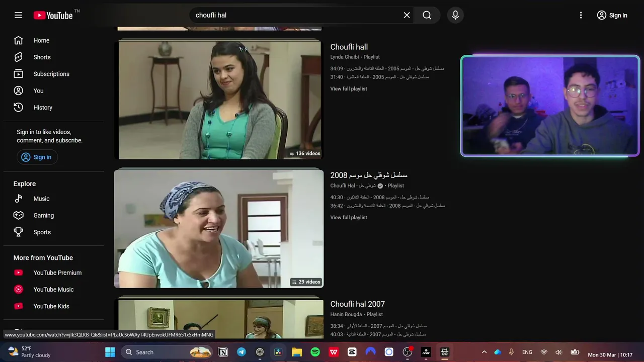Click the Home icon in sidebar
The image size is (644, 362).
pyautogui.click(x=19, y=40)
